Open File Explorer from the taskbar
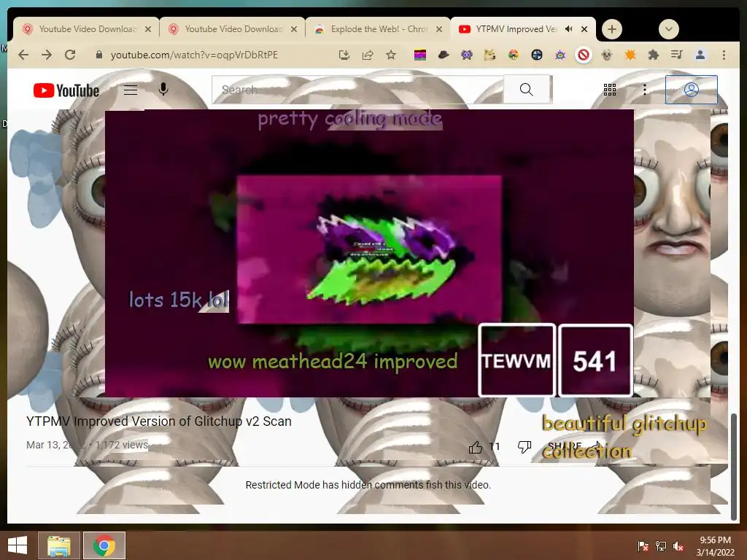This screenshot has width=747, height=560. [x=59, y=545]
